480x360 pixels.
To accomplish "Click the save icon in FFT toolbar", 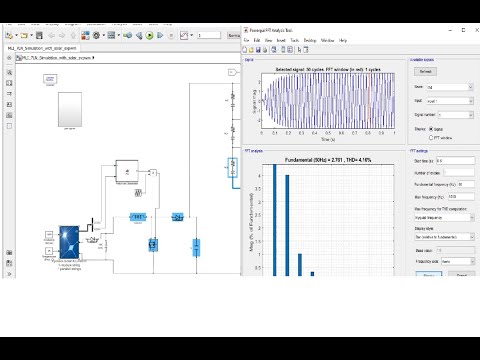I will pos(258,50).
